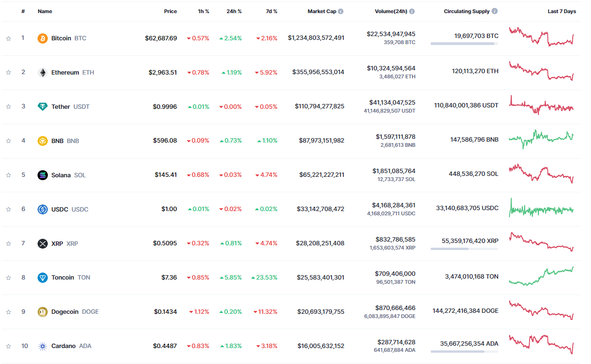591x364 pixels.
Task: Favorite Cardano with its star icon
Action: [8, 346]
